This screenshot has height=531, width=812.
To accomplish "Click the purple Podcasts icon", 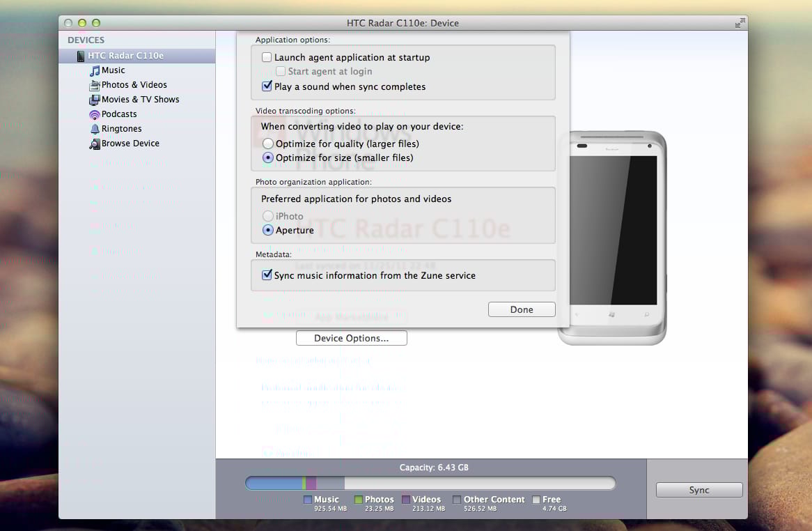I will point(94,114).
